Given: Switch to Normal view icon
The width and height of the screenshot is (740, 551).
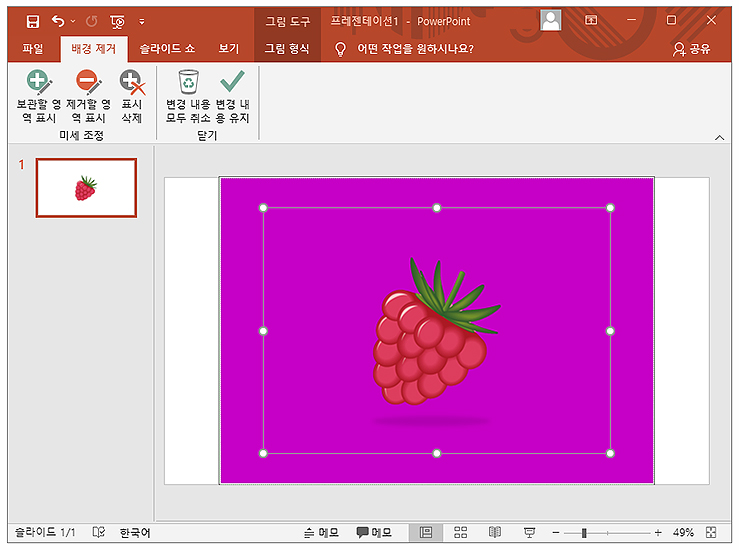Looking at the screenshot, I should (x=426, y=533).
